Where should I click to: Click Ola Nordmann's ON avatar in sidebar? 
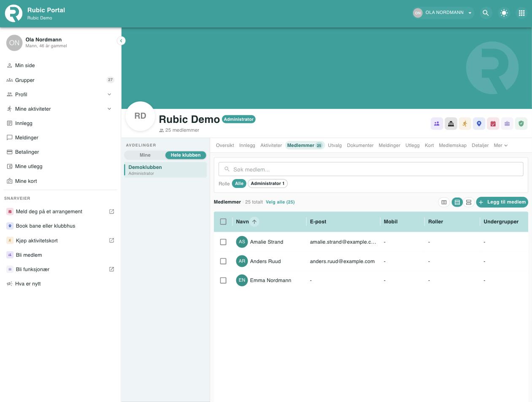coord(14,43)
